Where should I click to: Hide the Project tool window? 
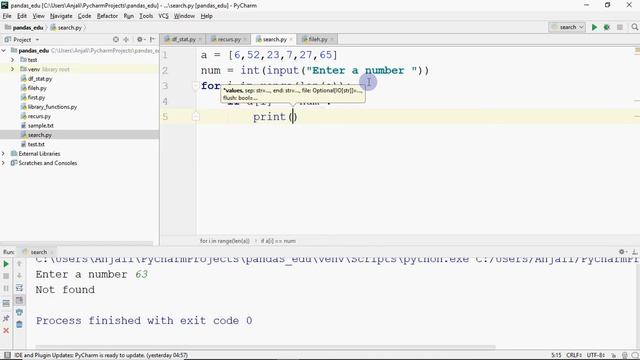click(x=152, y=40)
